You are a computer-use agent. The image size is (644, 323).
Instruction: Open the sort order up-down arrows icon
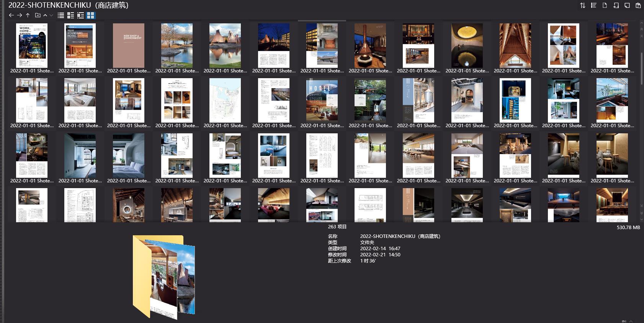[x=582, y=5]
